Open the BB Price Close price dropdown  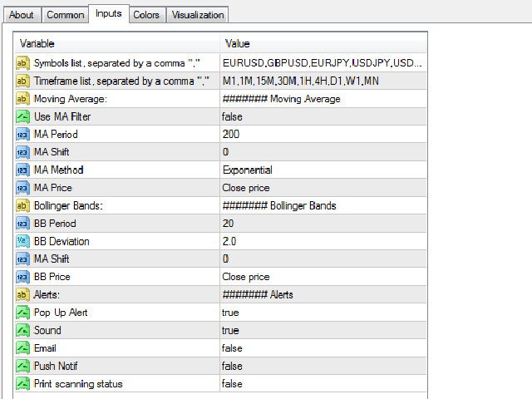point(323,277)
